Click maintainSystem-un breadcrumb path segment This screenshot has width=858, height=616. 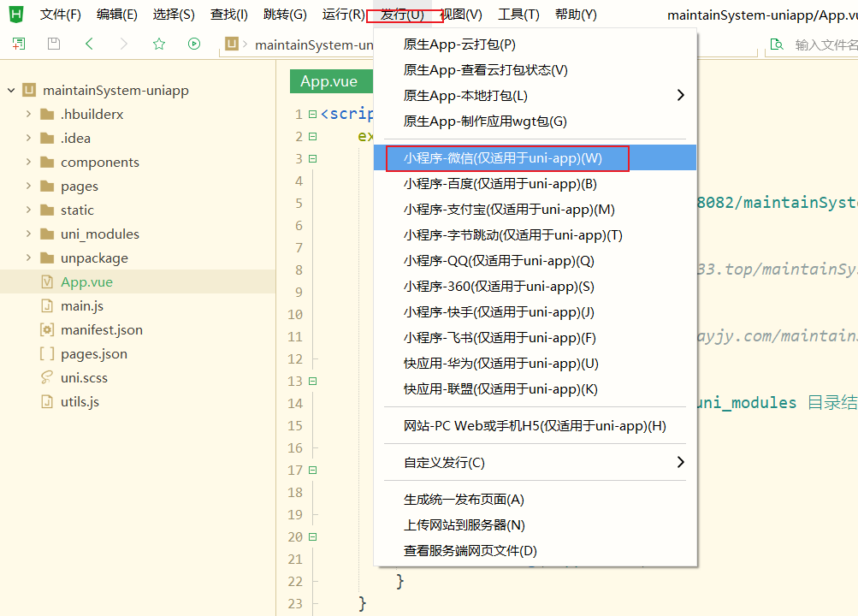click(x=314, y=44)
